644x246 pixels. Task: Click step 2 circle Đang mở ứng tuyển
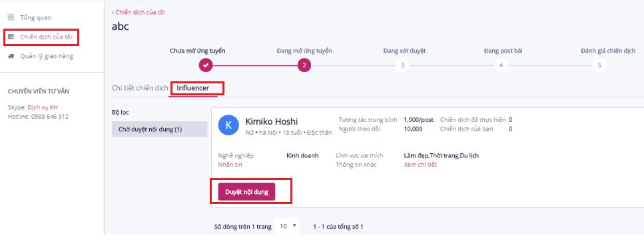coord(304,65)
